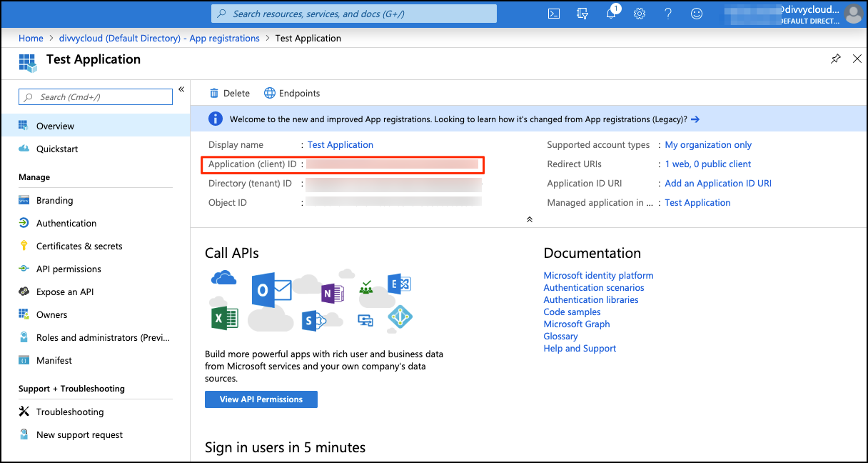The height and width of the screenshot is (463, 868).
Task: Open the Code samples link
Action: (x=572, y=312)
